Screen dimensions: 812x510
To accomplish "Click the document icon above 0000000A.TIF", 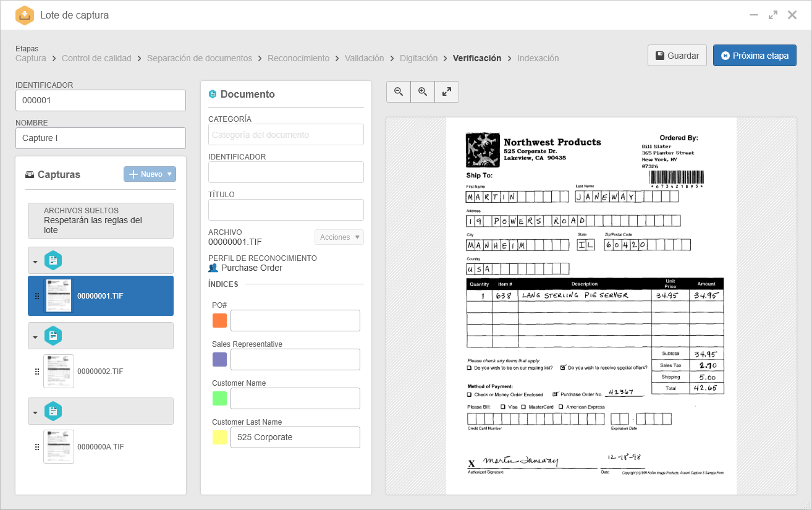I will click(53, 411).
